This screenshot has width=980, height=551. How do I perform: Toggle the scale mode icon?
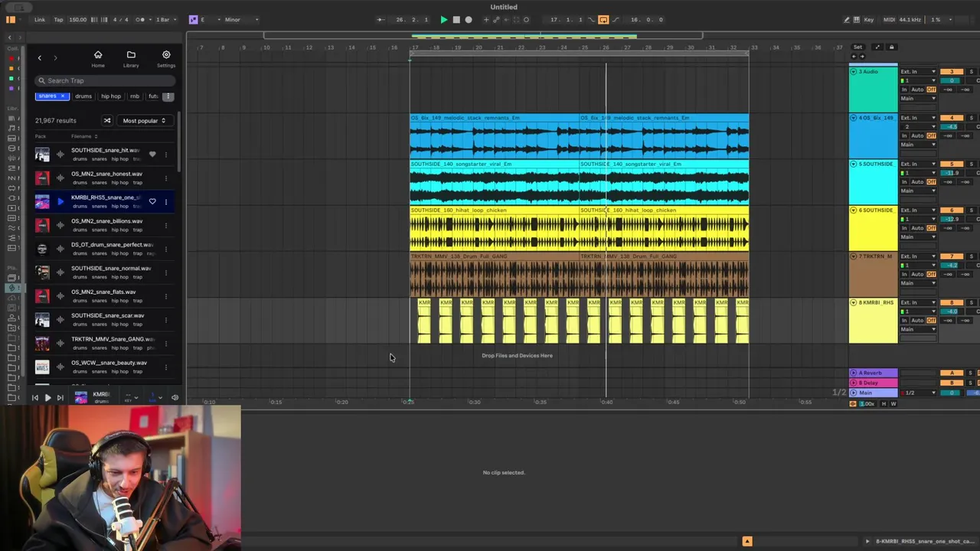193,19
